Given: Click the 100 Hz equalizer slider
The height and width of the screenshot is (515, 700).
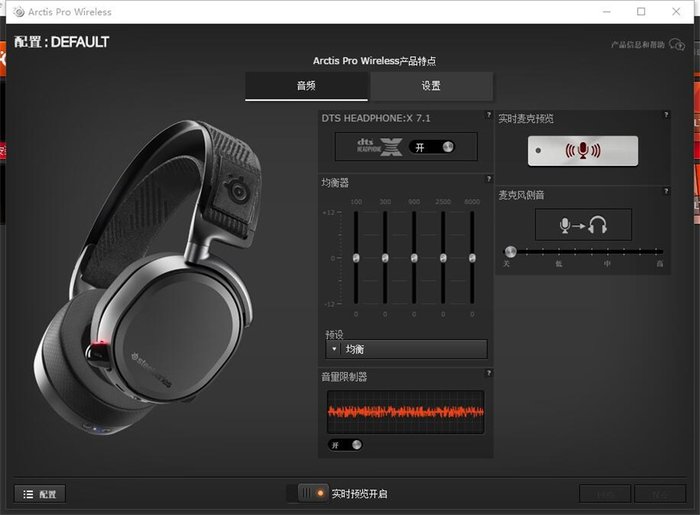Looking at the screenshot, I should (356, 258).
